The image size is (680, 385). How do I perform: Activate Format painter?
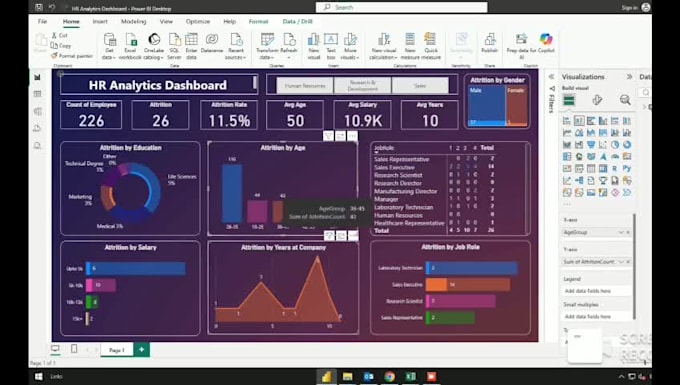pyautogui.click(x=72, y=55)
